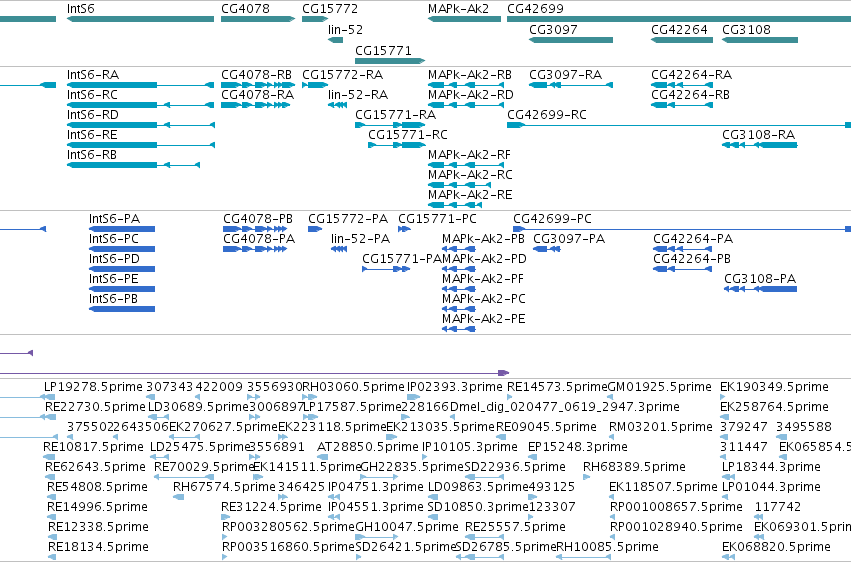The width and height of the screenshot is (851, 562).
Task: Select protein CG42699-PC
Action: click(x=552, y=219)
